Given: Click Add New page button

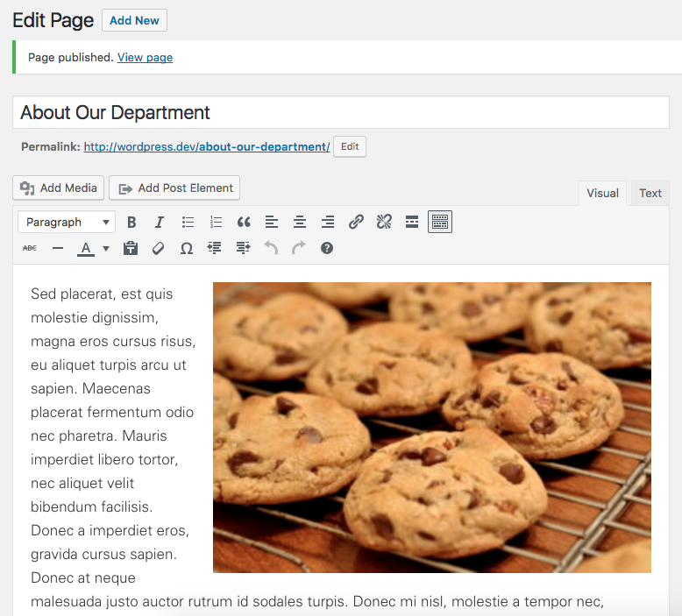Looking at the screenshot, I should tap(134, 20).
